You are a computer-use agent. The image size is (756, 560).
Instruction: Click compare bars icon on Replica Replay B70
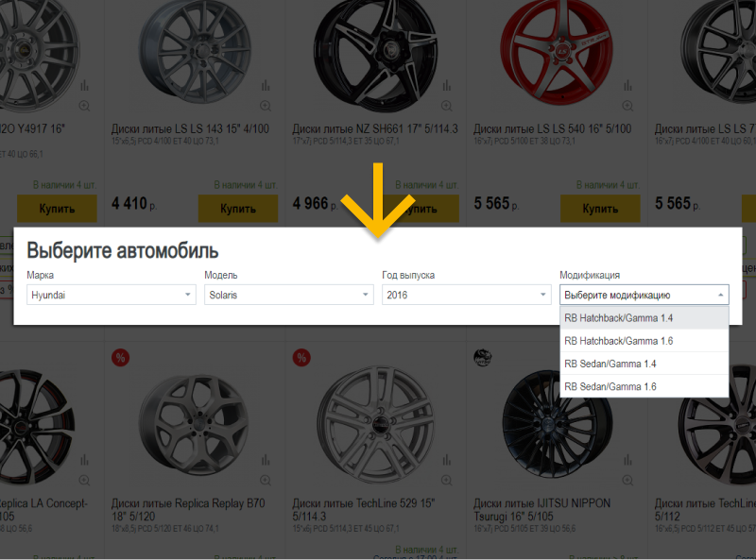pos(266,460)
